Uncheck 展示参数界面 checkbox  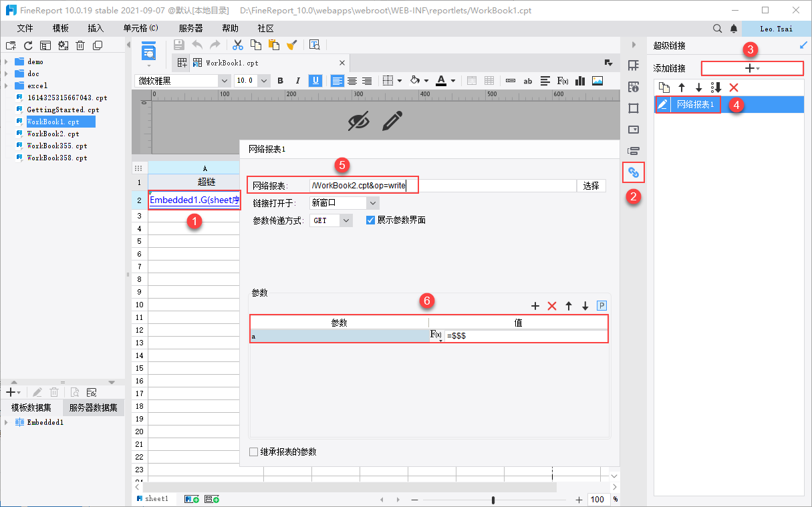coord(370,220)
